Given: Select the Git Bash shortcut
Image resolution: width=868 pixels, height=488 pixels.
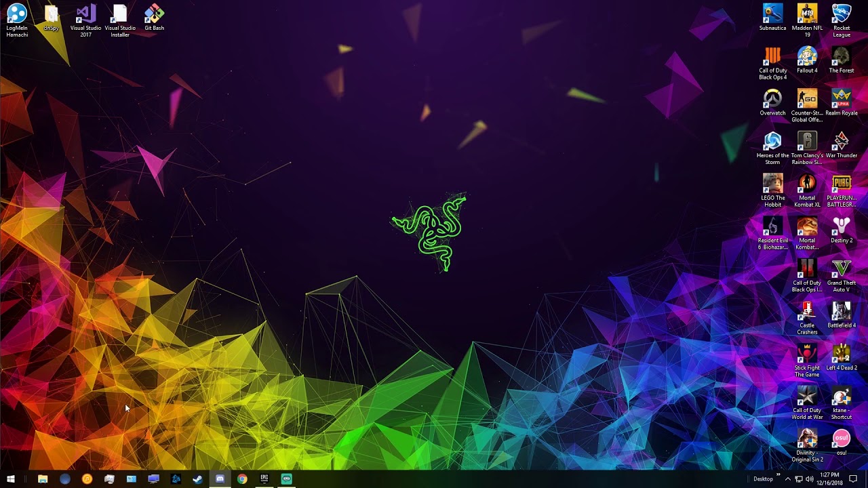Looking at the screenshot, I should tap(154, 18).
